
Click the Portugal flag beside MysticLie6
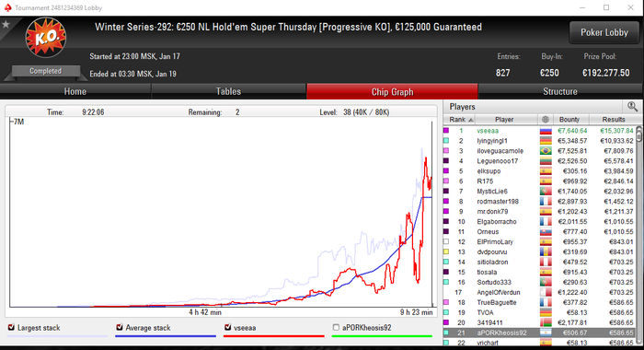[546, 192]
